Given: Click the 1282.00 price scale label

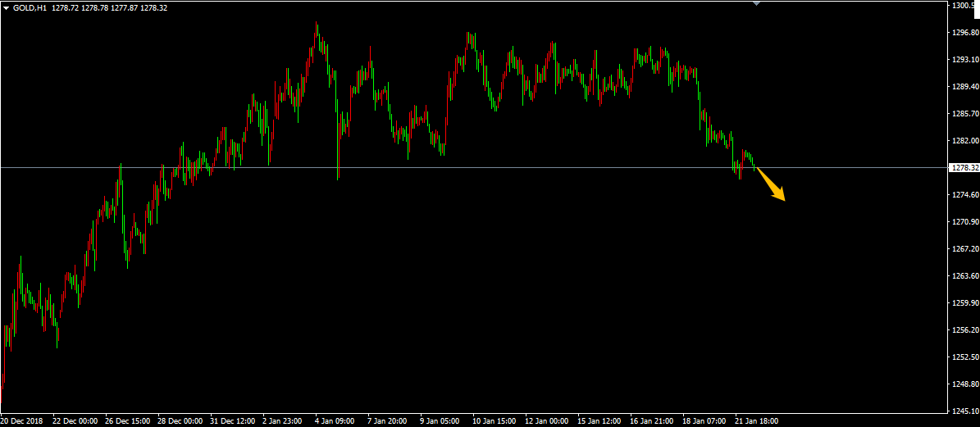Looking at the screenshot, I should 964,141.
